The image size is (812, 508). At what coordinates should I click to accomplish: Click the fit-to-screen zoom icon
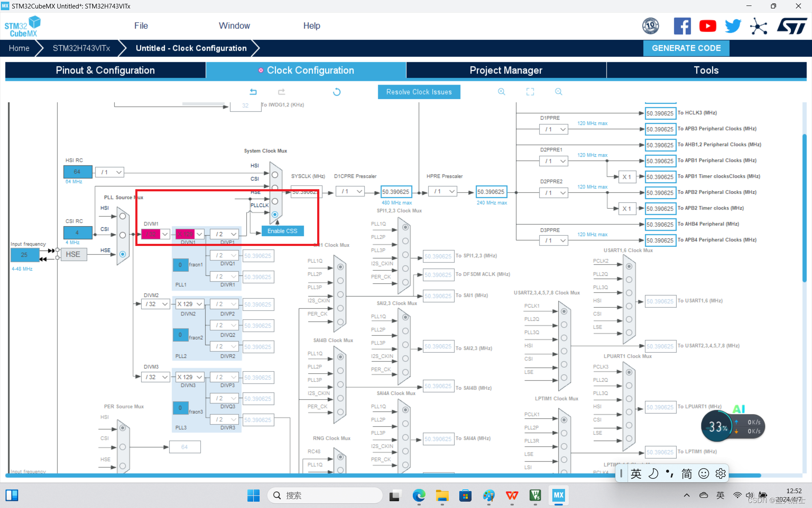[x=530, y=92]
